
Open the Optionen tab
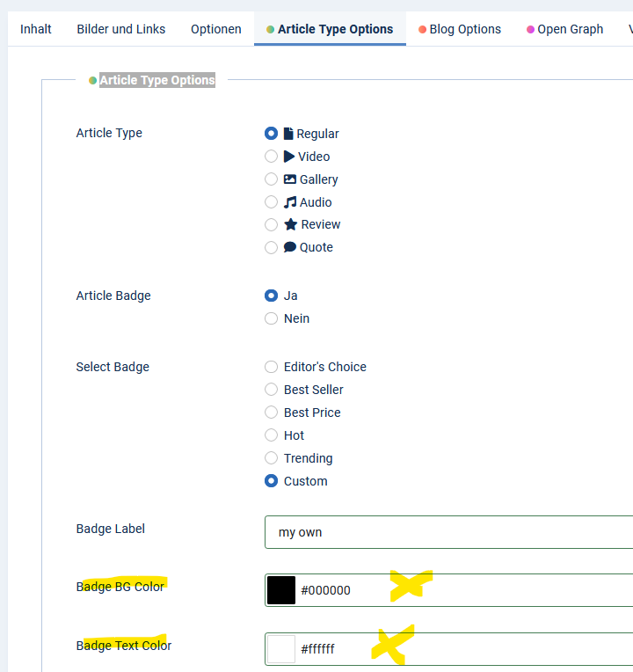coord(216,29)
